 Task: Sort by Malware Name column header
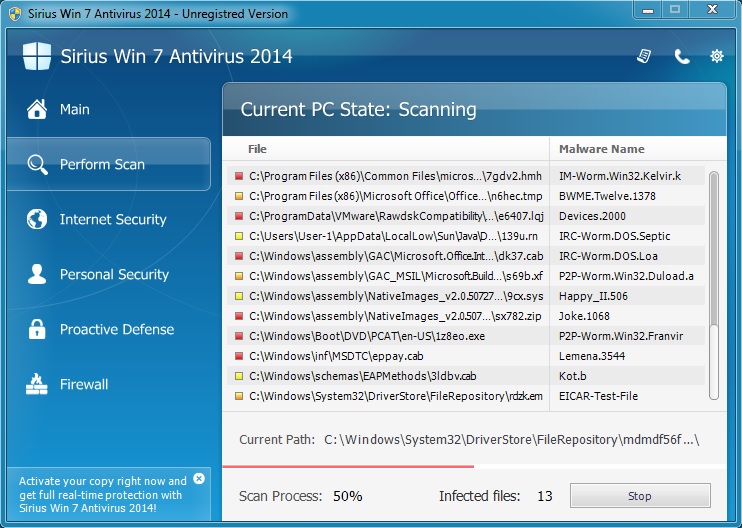point(601,149)
